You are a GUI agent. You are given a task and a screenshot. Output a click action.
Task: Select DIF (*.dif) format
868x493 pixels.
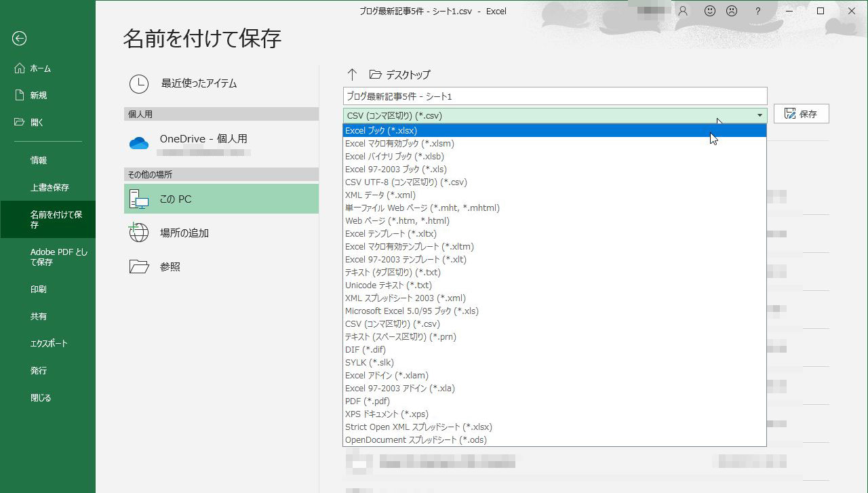pos(555,350)
